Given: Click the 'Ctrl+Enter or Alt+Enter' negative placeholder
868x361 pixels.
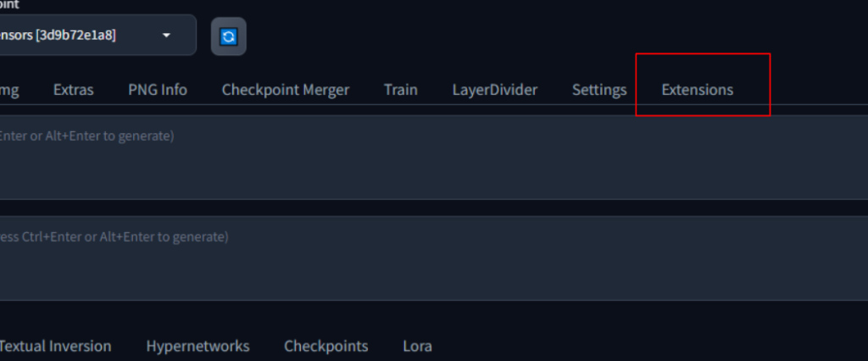Looking at the screenshot, I should [x=114, y=237].
